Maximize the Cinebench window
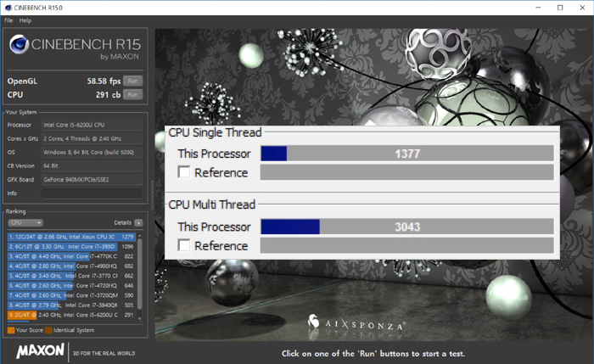This screenshot has height=364, width=594. point(560,8)
